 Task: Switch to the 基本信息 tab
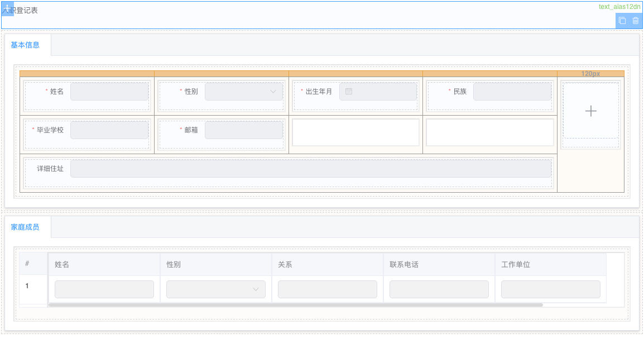pyautogui.click(x=26, y=44)
